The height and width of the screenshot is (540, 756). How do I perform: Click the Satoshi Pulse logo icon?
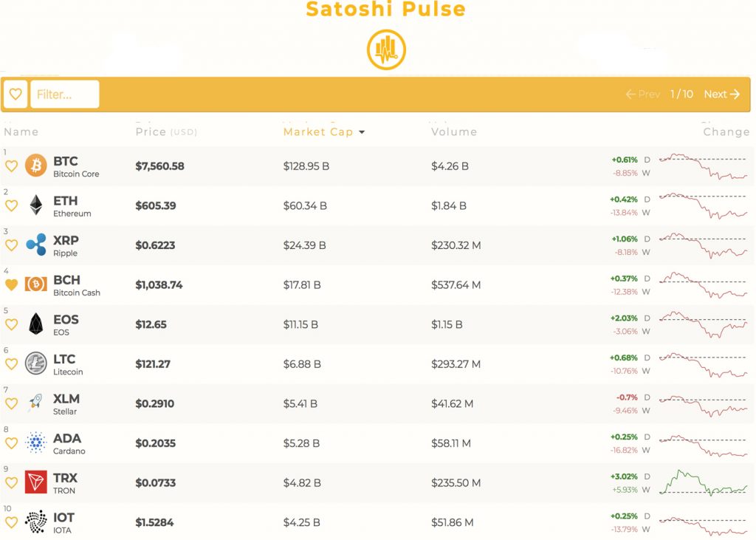coord(386,50)
